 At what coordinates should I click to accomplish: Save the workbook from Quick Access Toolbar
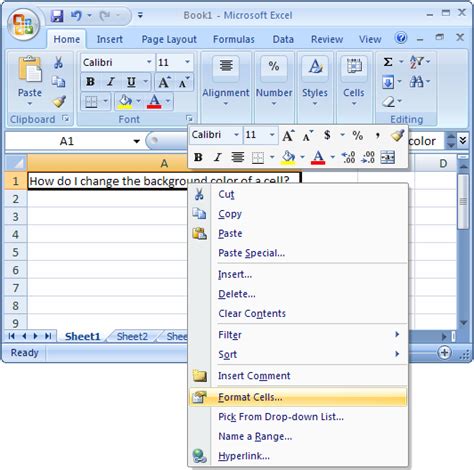tap(57, 16)
